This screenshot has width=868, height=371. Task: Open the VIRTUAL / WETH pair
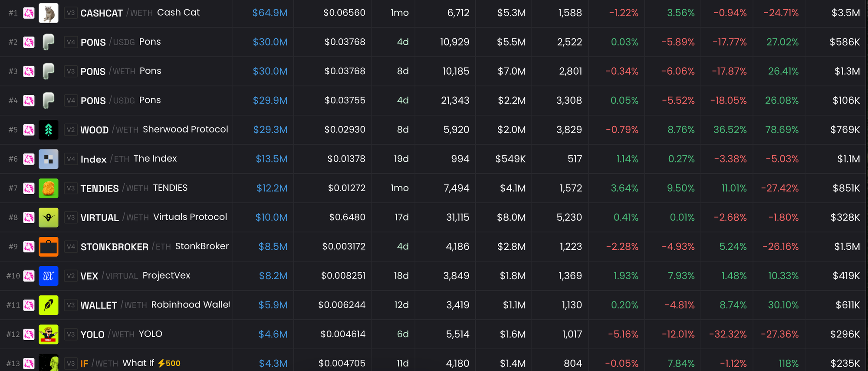coord(115,217)
